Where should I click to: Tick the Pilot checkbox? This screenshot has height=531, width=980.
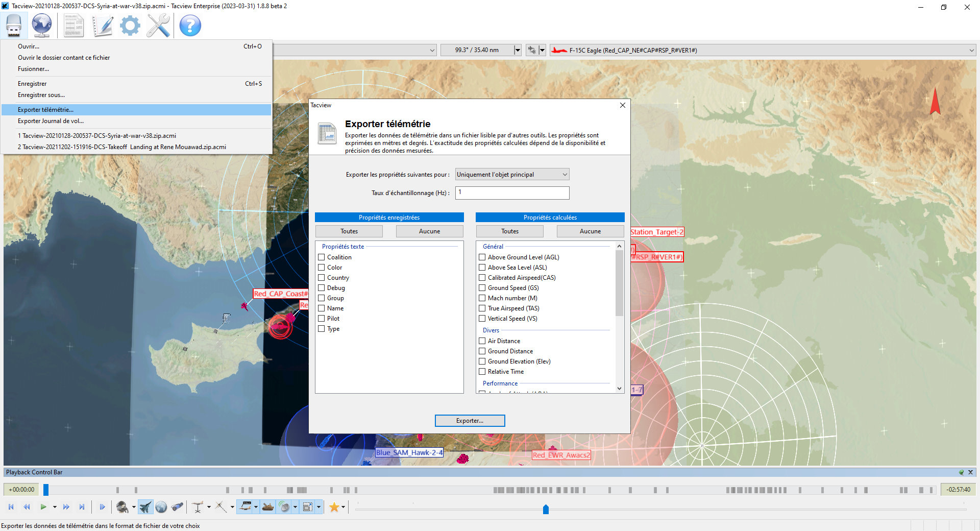[322, 319]
